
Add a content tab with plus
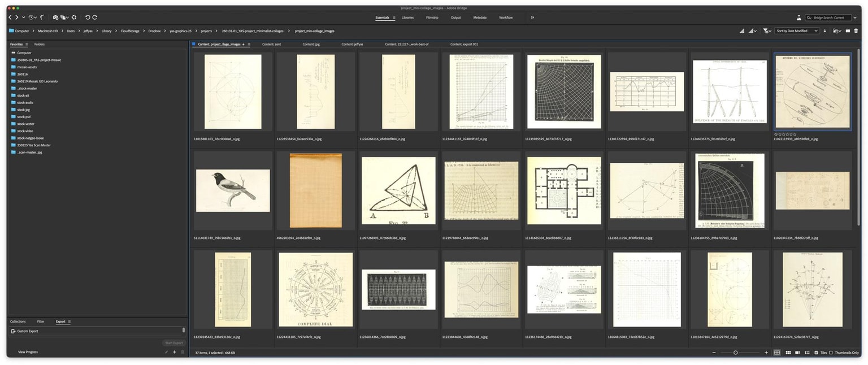point(244,44)
